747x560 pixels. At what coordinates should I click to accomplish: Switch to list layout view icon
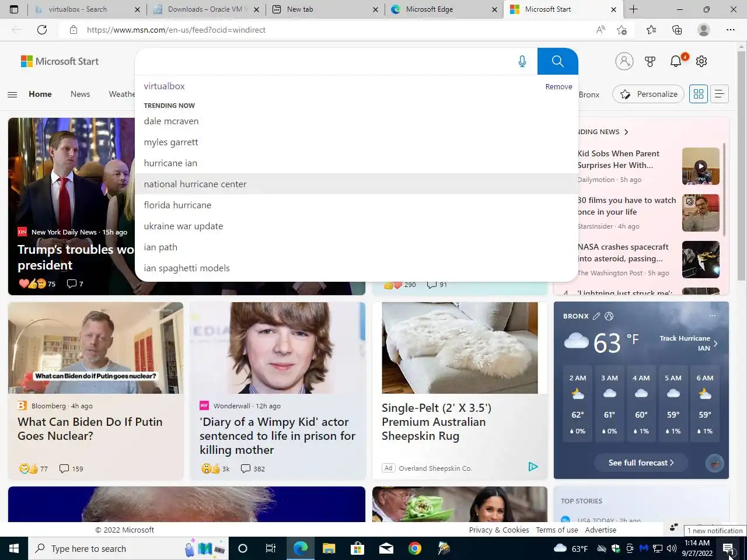pyautogui.click(x=720, y=94)
